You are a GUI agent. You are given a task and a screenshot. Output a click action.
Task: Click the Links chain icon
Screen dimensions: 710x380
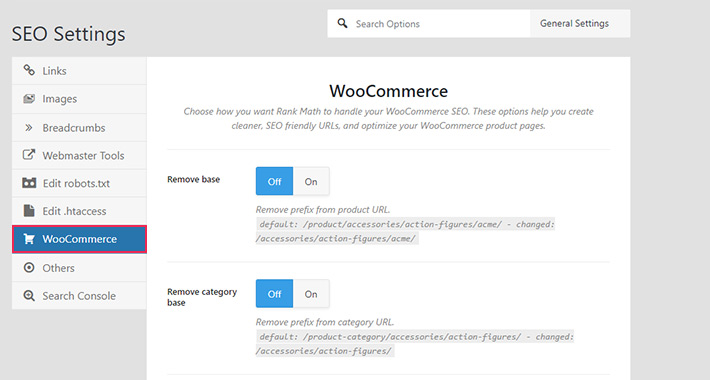(x=29, y=70)
